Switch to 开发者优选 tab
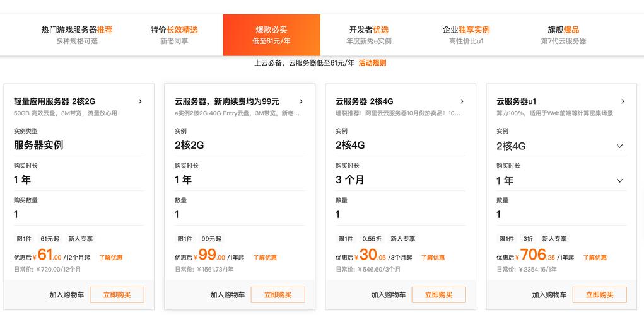644x315 pixels. [369, 35]
